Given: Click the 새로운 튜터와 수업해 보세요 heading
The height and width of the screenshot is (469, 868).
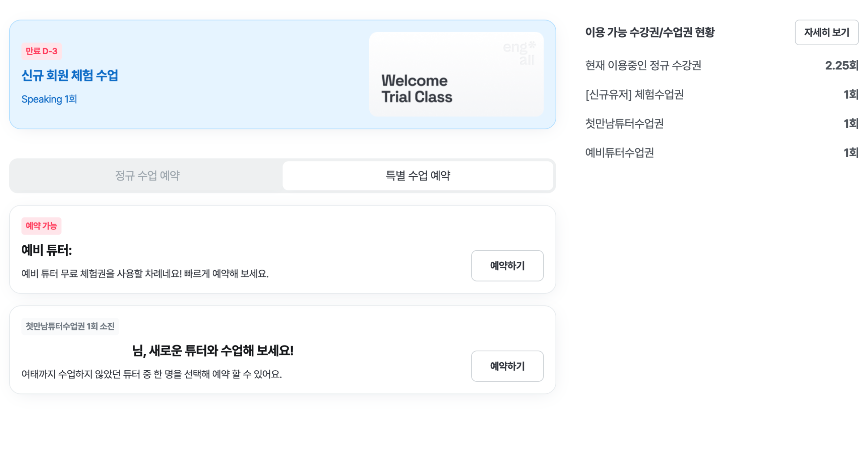Looking at the screenshot, I should point(213,350).
